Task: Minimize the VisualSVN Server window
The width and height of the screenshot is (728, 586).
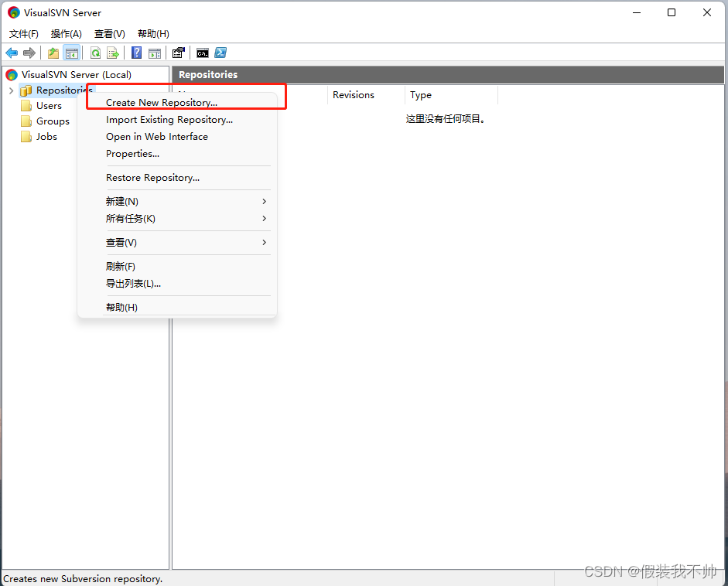Action: click(637, 12)
